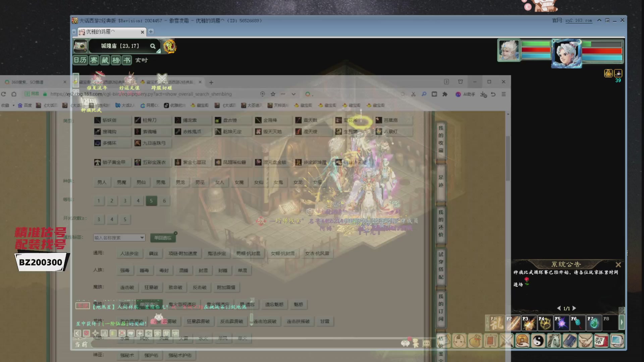Open the browser hamburger menu
This screenshot has width=644, height=362.
503,94
